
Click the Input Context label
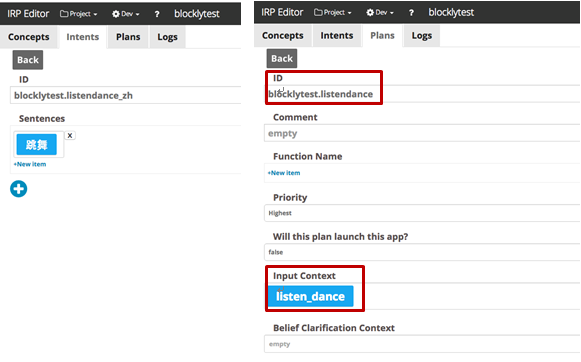click(304, 276)
